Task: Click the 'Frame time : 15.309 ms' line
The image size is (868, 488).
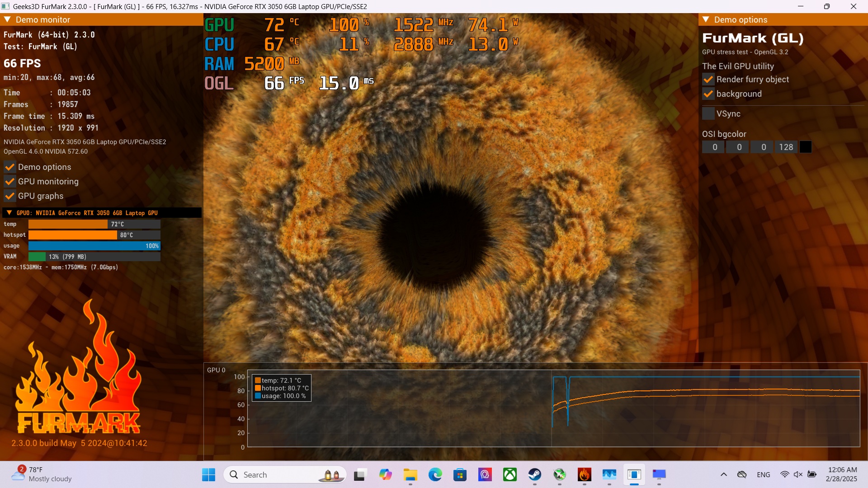Action: point(49,116)
